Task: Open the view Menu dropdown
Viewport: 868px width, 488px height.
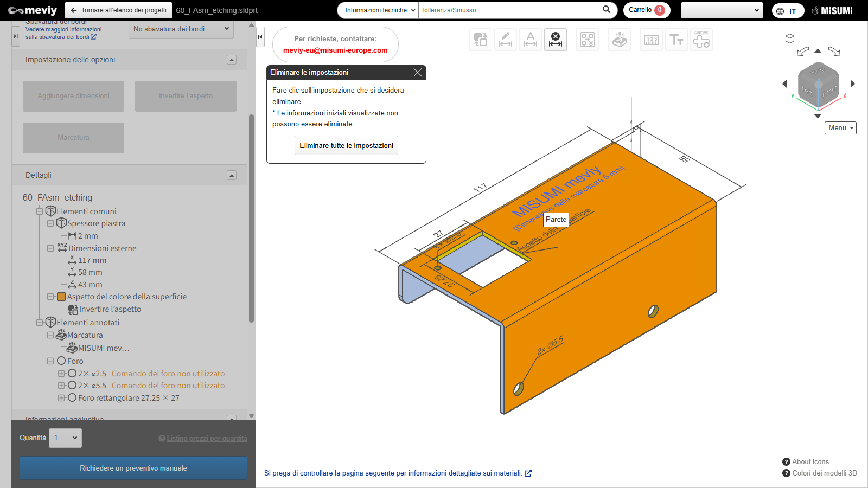Action: (840, 128)
